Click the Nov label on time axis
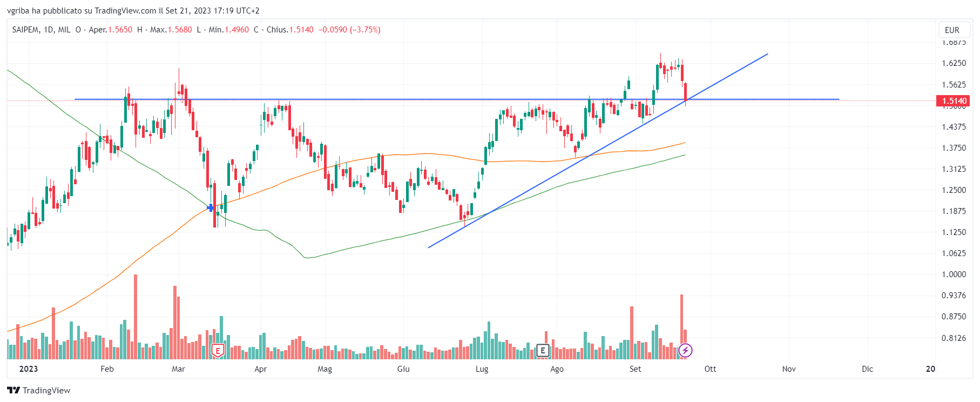 coord(789,369)
